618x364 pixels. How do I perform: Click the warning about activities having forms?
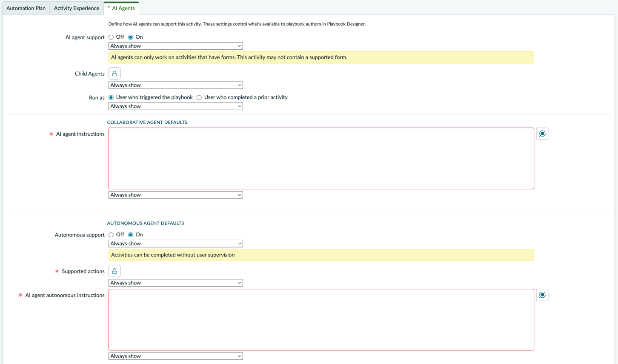click(x=321, y=57)
